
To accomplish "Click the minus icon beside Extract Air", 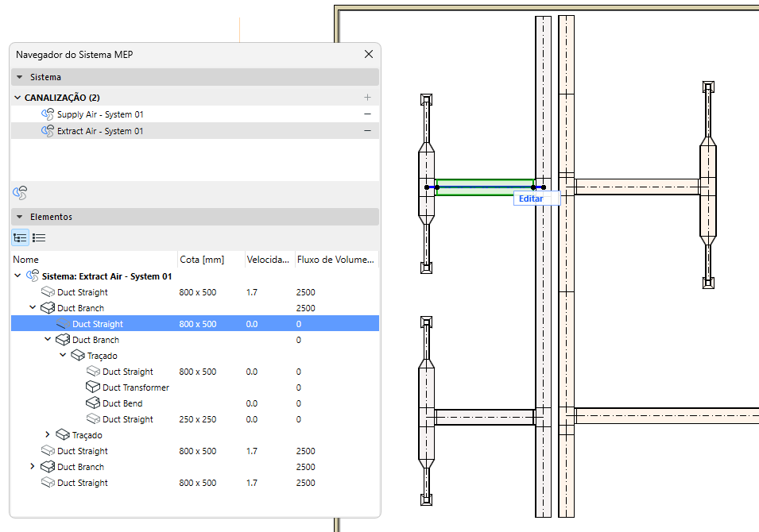I will click(x=367, y=131).
